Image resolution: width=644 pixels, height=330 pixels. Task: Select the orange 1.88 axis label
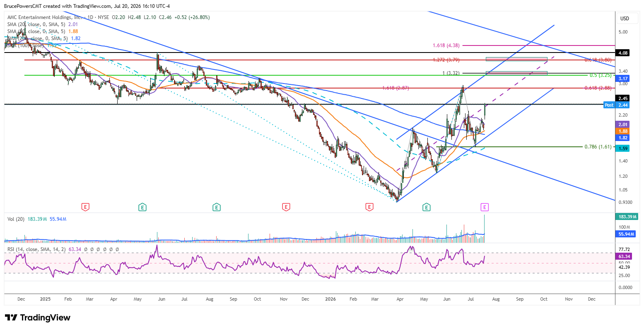click(x=623, y=131)
